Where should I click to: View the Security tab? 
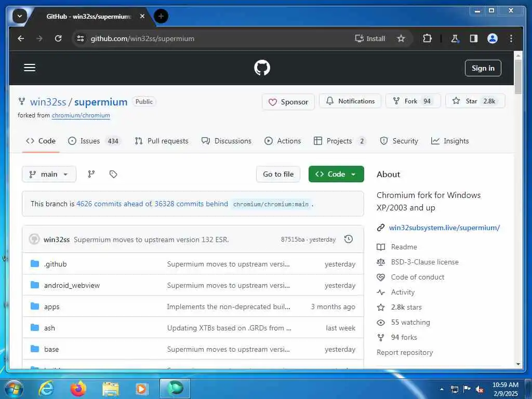click(399, 141)
